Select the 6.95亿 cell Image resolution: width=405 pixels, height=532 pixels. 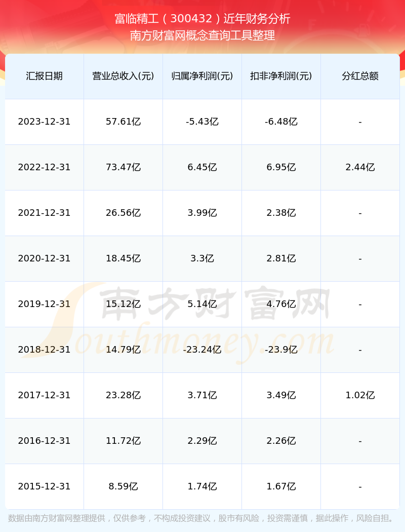pyautogui.click(x=281, y=167)
